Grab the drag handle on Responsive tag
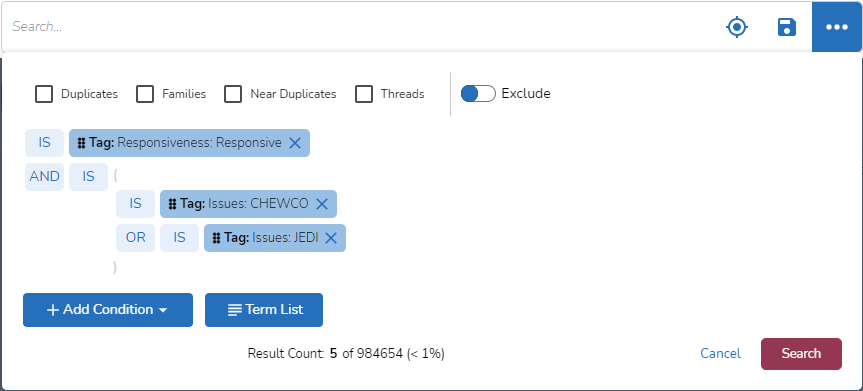Screen dimensions: 863x391 [81, 143]
